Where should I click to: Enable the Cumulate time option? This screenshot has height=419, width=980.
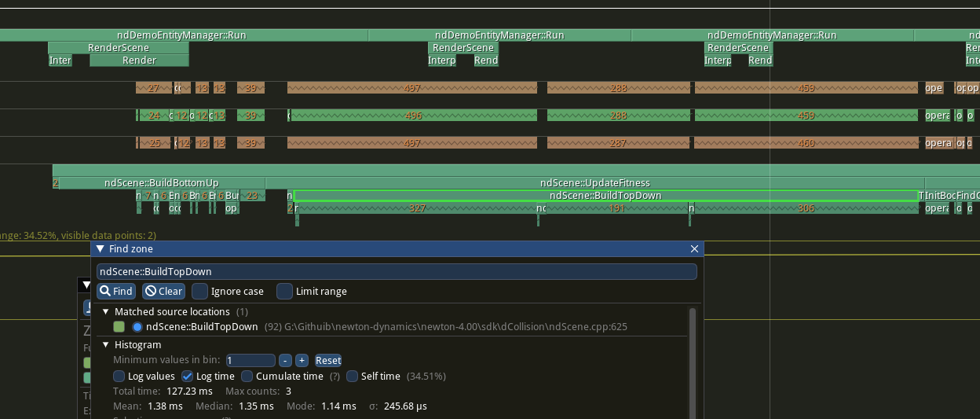[x=247, y=377]
